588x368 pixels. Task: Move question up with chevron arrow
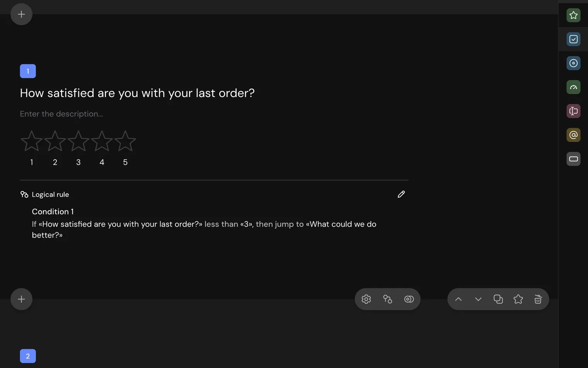pyautogui.click(x=458, y=299)
